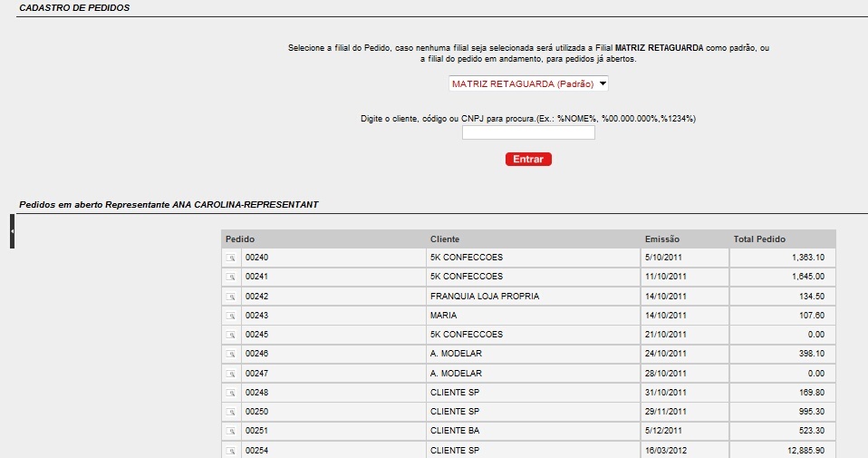The image size is (868, 458).
Task: Select order number 00246
Action: (256, 354)
